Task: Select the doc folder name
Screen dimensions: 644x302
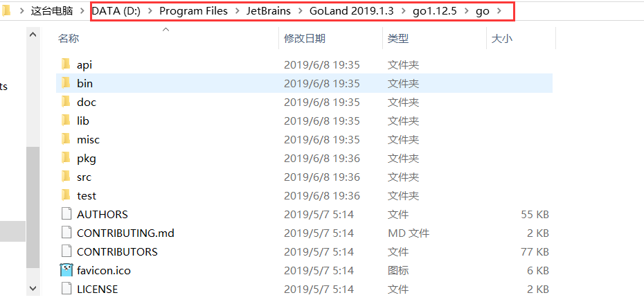Action: pos(87,102)
